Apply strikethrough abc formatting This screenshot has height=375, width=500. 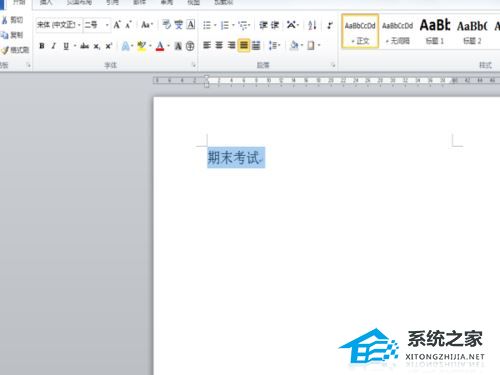click(84, 46)
